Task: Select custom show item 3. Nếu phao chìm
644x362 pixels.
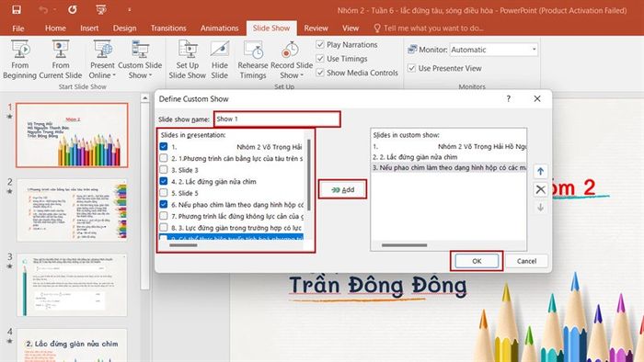Action: (x=449, y=167)
